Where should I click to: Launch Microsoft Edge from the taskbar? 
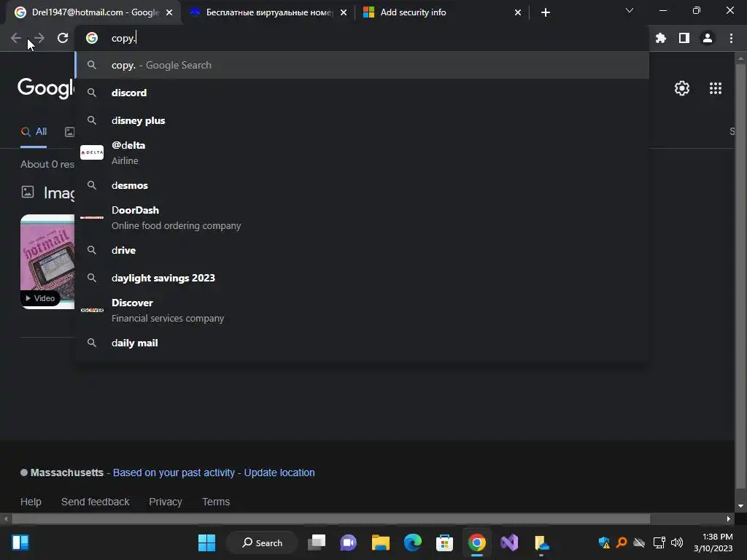(x=413, y=542)
